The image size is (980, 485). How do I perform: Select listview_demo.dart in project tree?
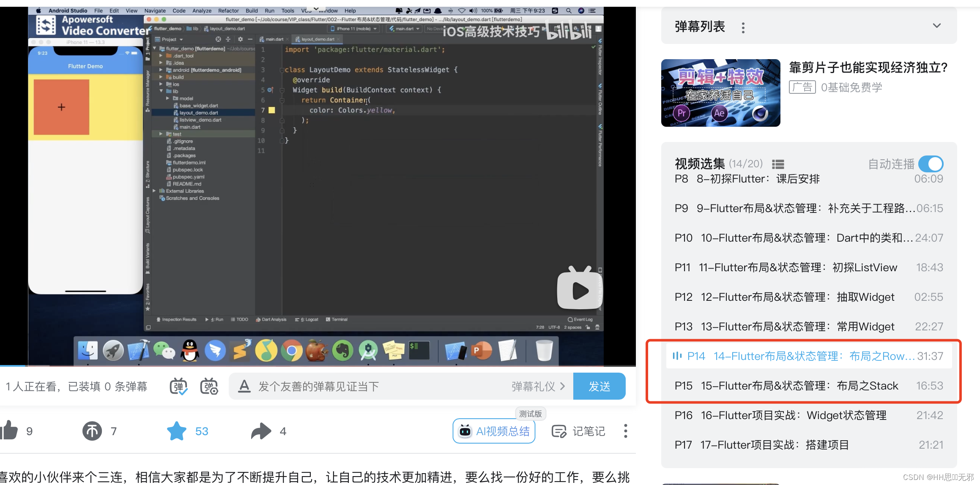[200, 120]
